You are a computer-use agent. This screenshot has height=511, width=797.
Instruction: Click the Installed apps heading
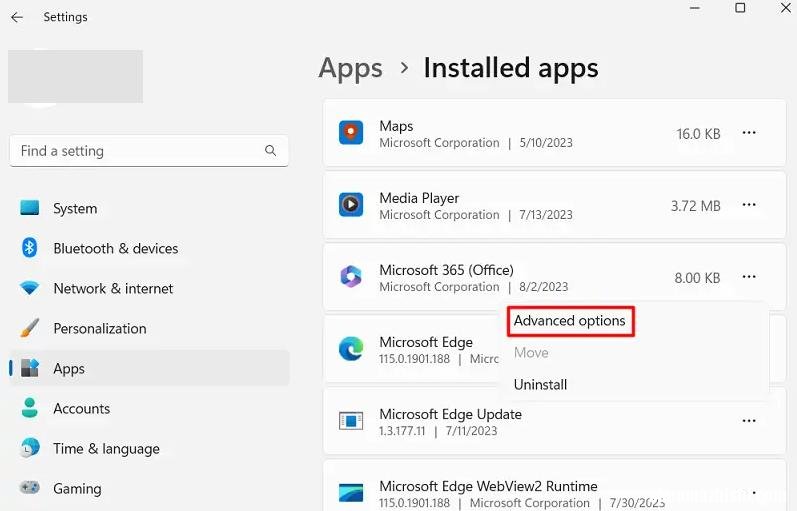(511, 68)
